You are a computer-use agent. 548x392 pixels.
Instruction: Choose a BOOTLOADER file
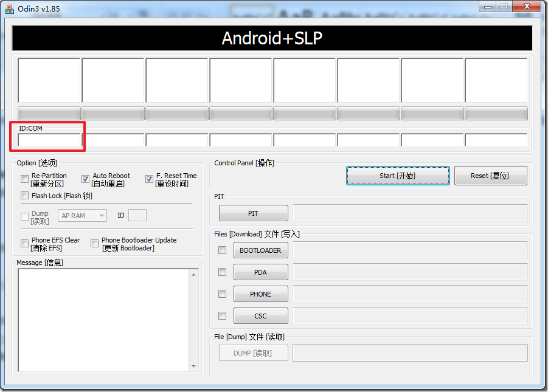click(x=261, y=250)
